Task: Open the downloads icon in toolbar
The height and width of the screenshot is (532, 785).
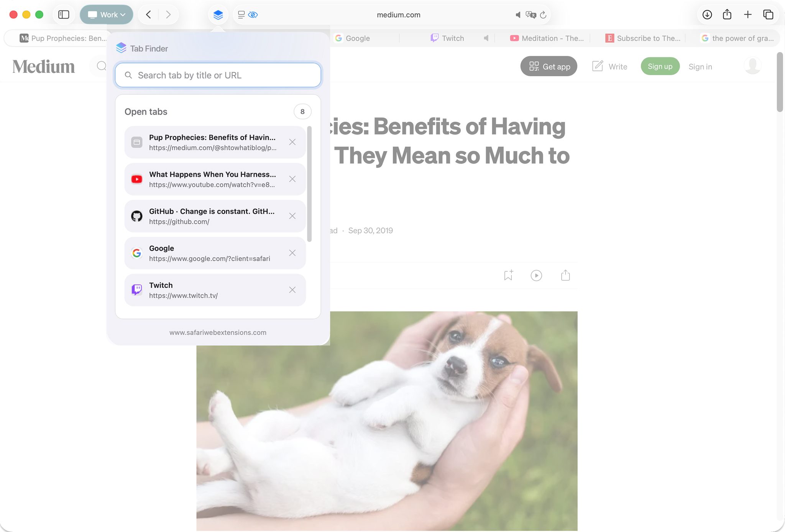Action: point(707,15)
